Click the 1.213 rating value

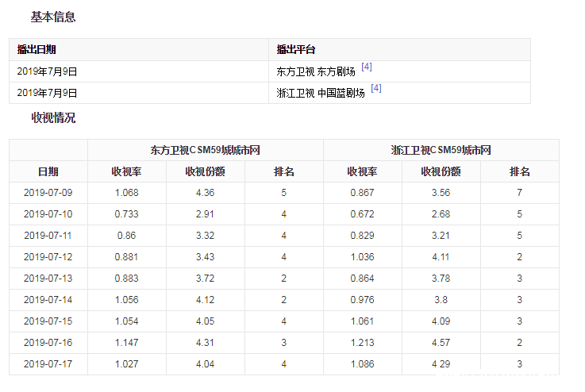tap(362, 343)
